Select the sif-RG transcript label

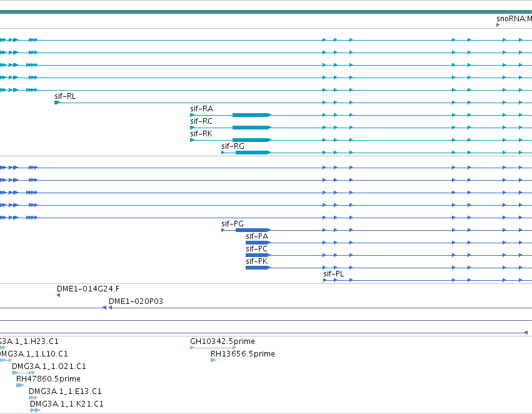pos(233,146)
